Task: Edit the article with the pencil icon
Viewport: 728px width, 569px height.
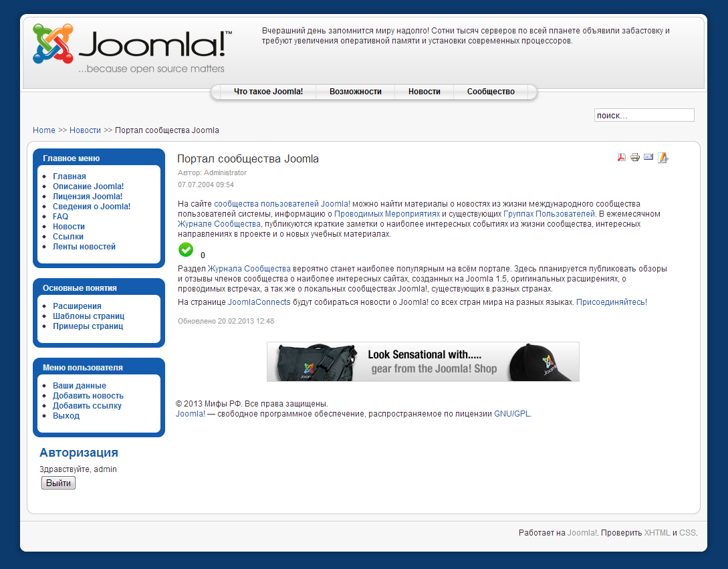Action: click(663, 158)
